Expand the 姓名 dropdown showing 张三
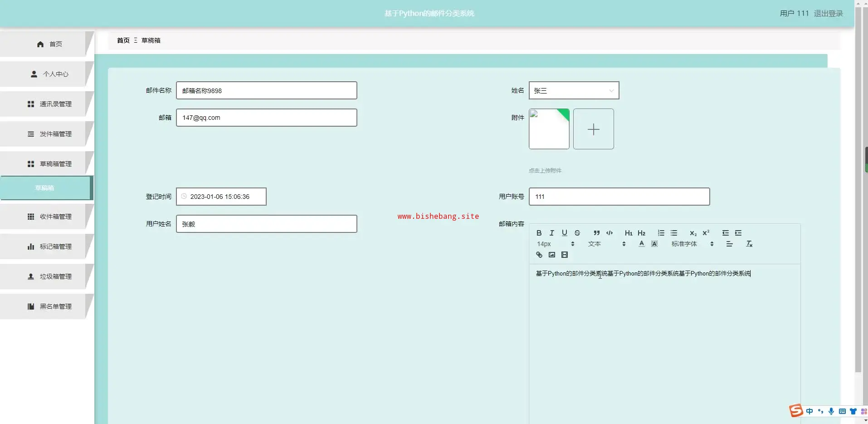Viewport: 868px width, 424px height. pyautogui.click(x=574, y=90)
